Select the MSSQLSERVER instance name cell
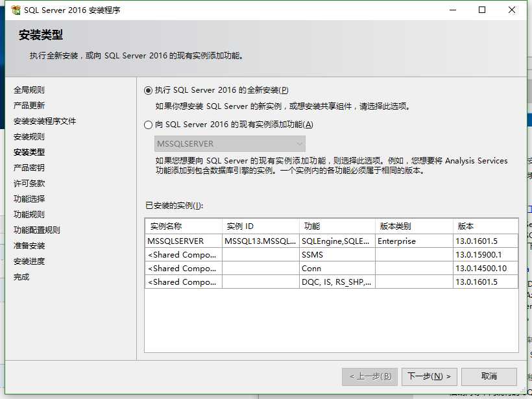Viewport: 532px width, 399px height. tap(184, 241)
